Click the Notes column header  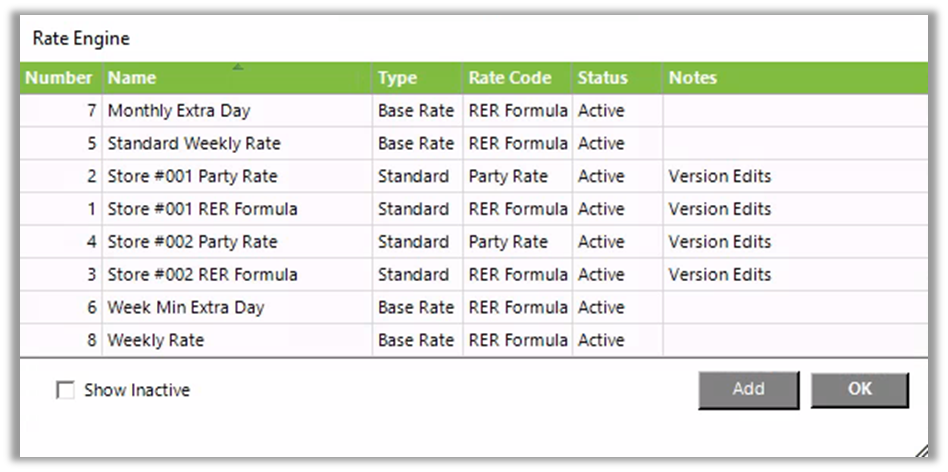pos(693,78)
